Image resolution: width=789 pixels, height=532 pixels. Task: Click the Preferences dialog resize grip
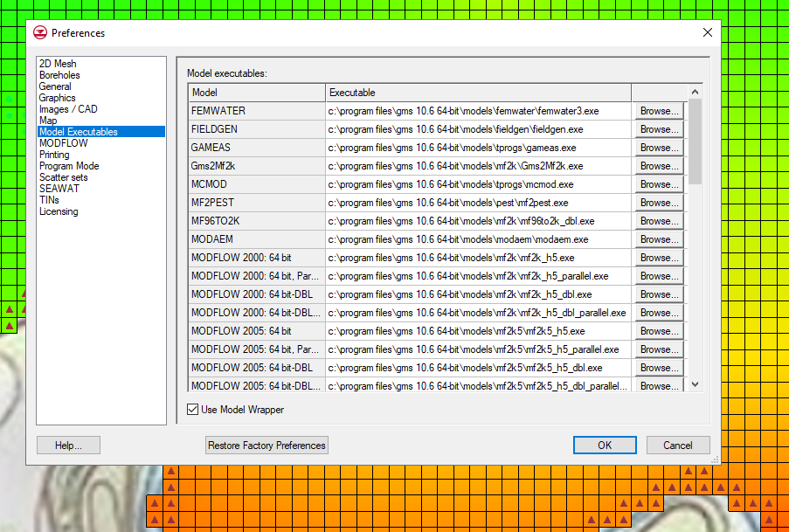[x=715, y=459]
